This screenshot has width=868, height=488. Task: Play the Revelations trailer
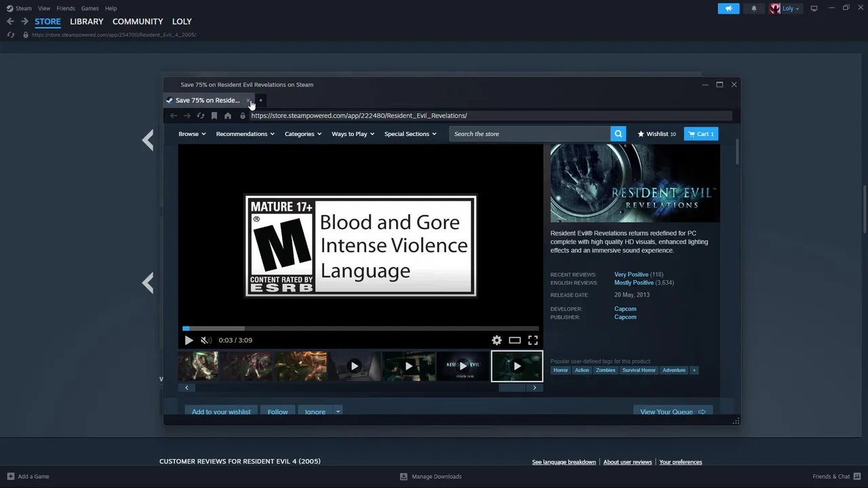click(x=189, y=340)
